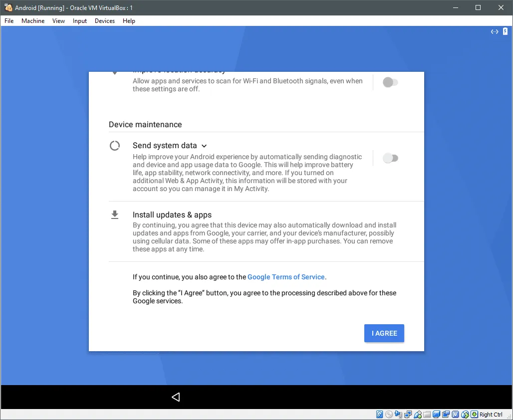This screenshot has height=420, width=513.
Task: Click the network adapters status icon
Action: 408,415
